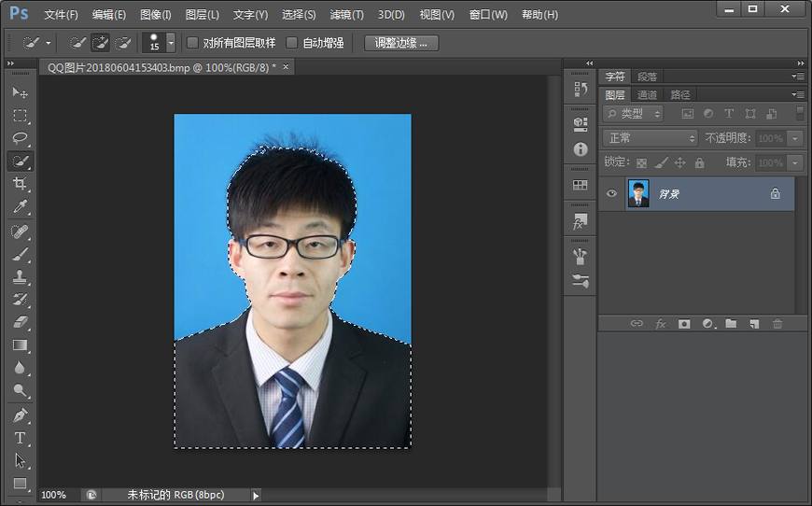This screenshot has width=812, height=506.
Task: Toggle type layer filter
Action: coord(729,113)
